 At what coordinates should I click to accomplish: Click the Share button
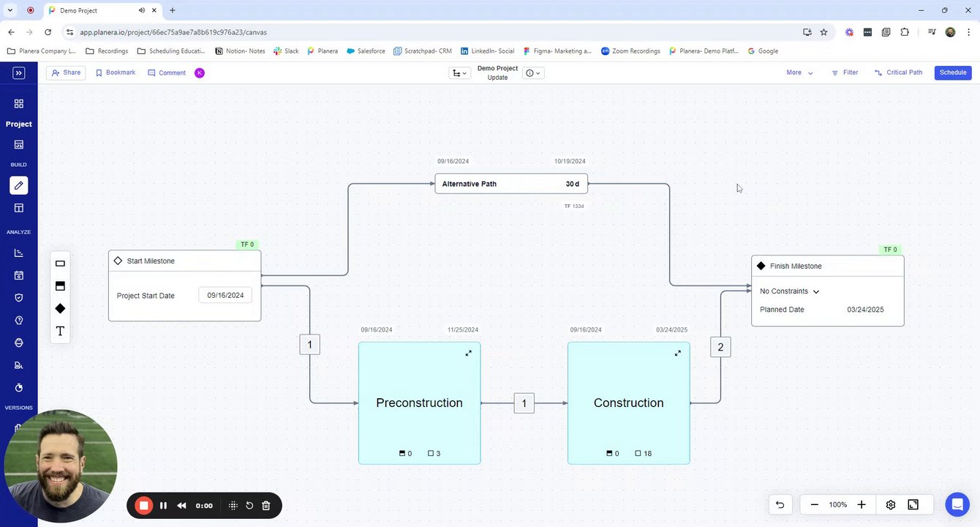(x=66, y=72)
